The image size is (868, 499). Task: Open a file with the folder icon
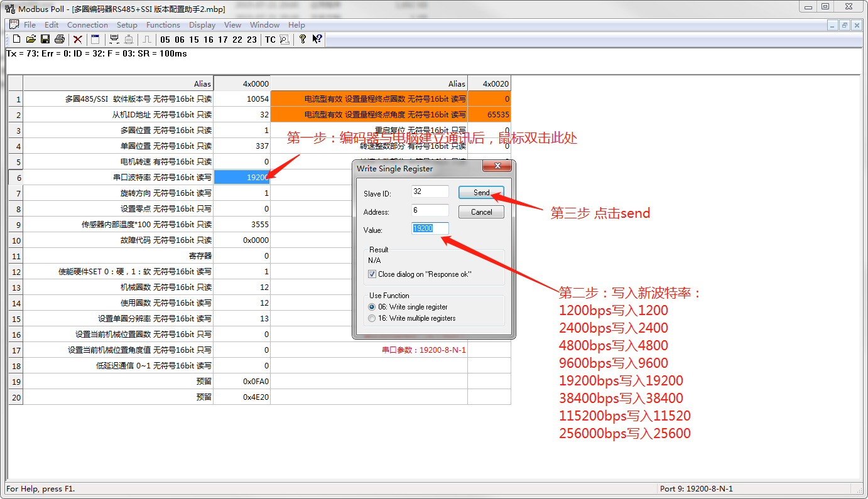coord(31,39)
